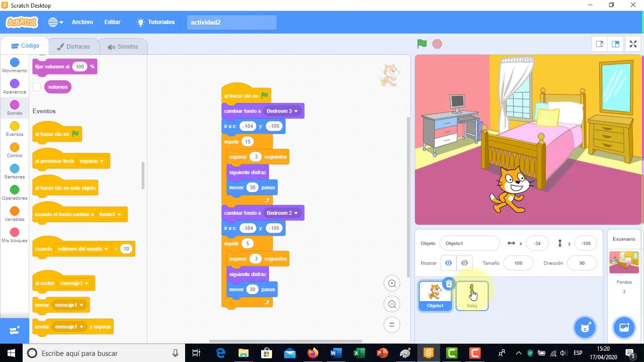Click the repetir 5 value field
The width and height of the screenshot is (644, 362).
click(x=247, y=243)
